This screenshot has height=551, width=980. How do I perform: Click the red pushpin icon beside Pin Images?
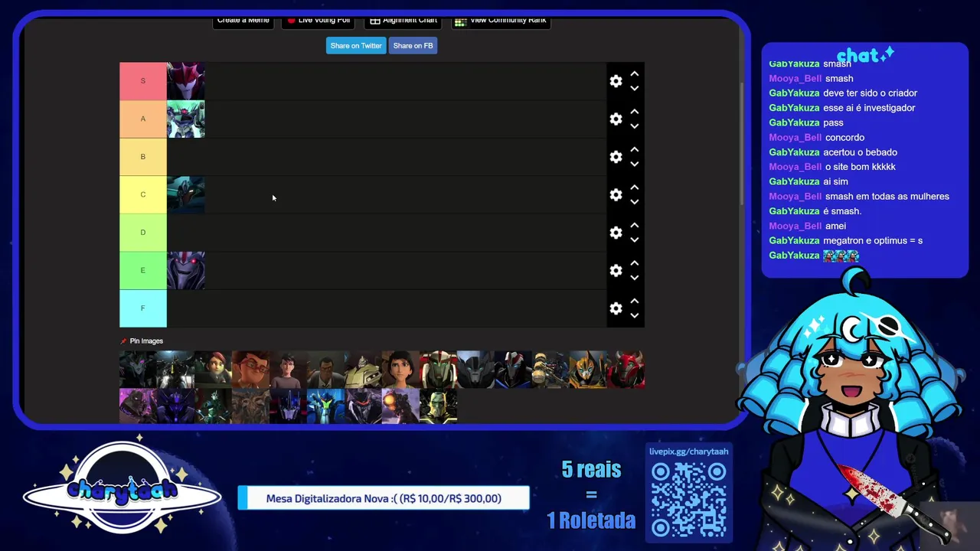point(123,341)
